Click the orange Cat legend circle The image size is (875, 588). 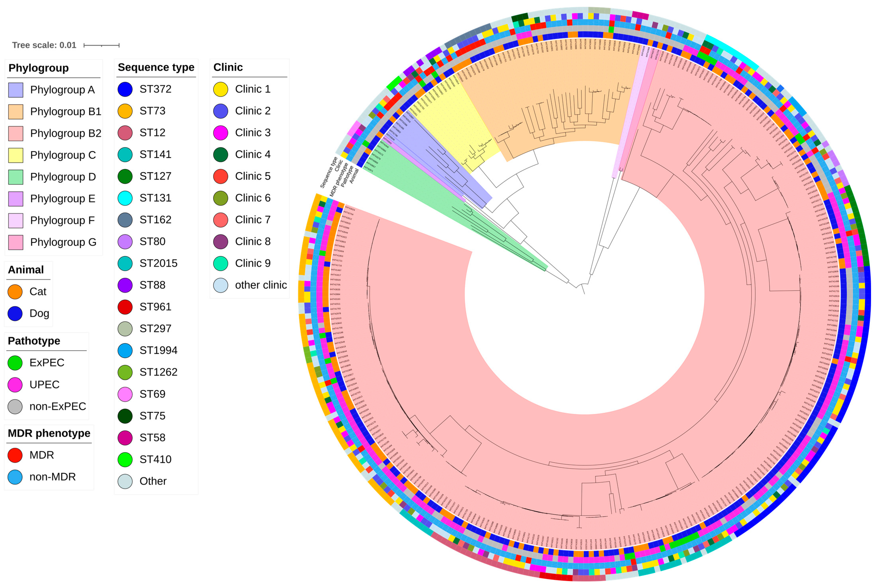pyautogui.click(x=15, y=292)
